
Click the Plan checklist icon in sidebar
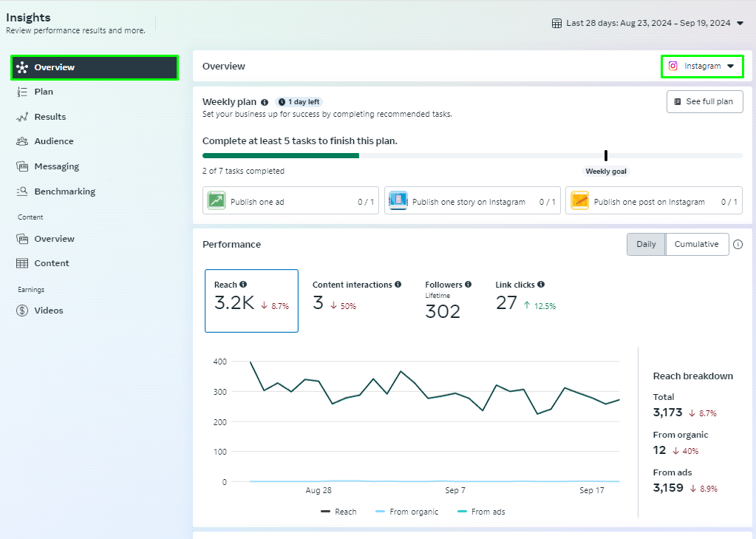(22, 92)
